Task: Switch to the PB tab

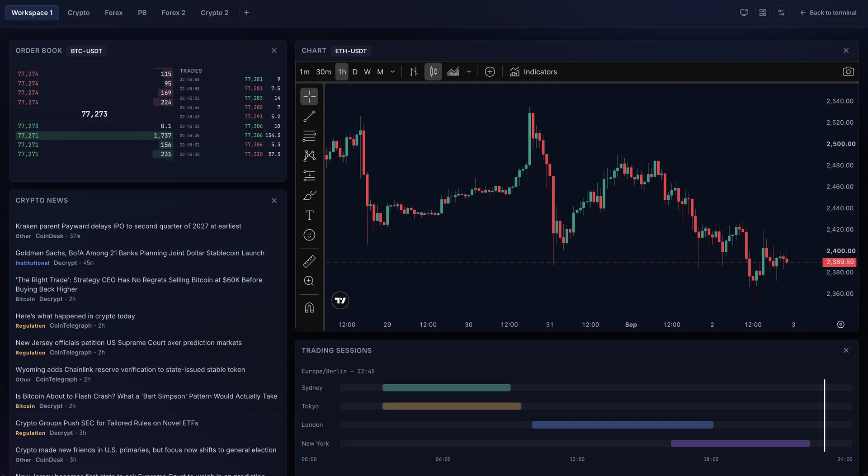Action: tap(142, 13)
